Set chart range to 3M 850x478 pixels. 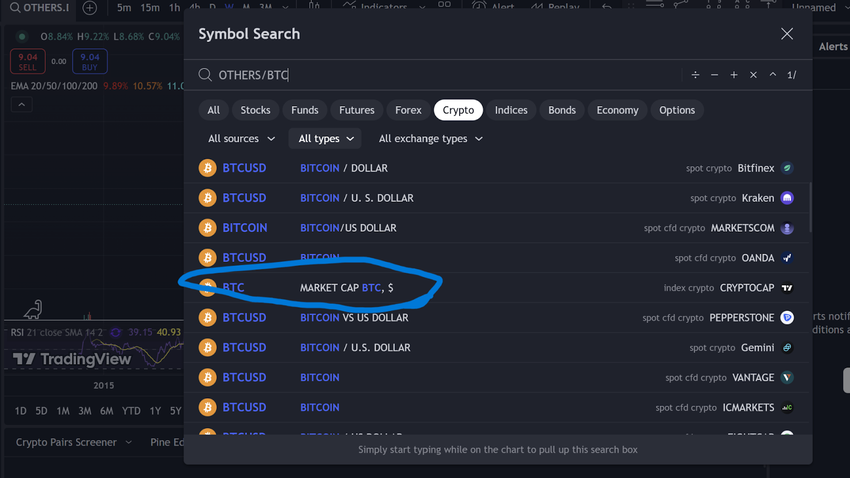click(85, 411)
